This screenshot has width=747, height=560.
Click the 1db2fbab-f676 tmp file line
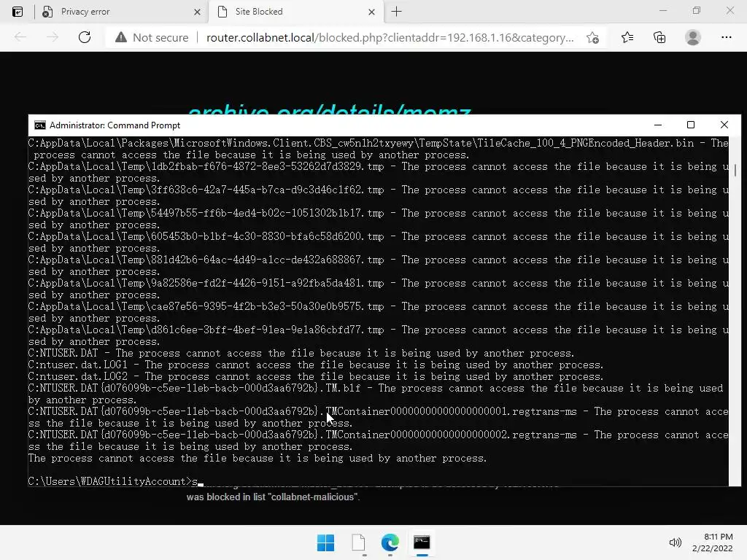(379, 172)
